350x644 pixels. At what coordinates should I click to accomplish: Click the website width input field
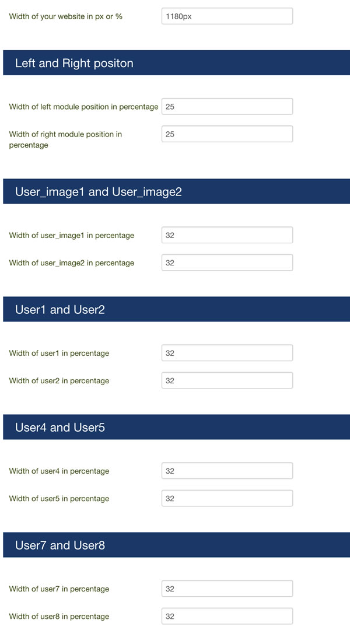pyautogui.click(x=227, y=16)
